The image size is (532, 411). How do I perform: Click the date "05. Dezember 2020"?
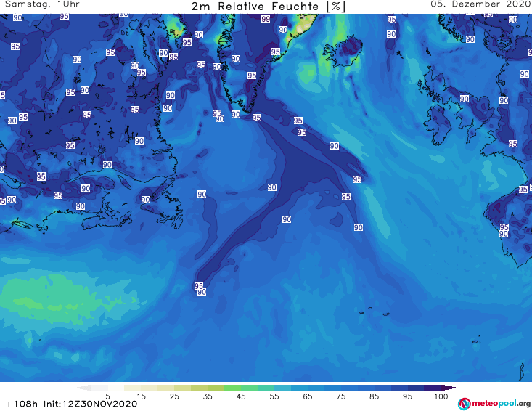coord(480,4)
